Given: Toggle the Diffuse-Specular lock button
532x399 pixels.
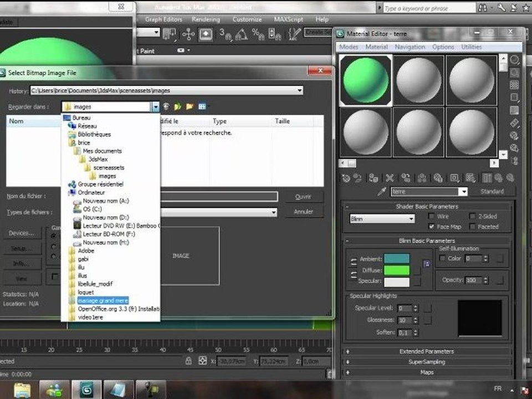Looking at the screenshot, I should pyautogui.click(x=353, y=275).
